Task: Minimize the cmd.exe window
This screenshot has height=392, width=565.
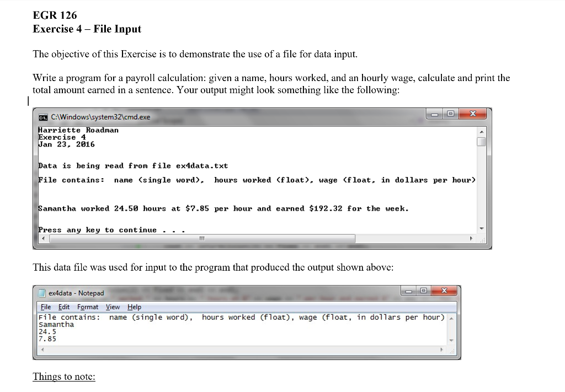Action: [434, 114]
